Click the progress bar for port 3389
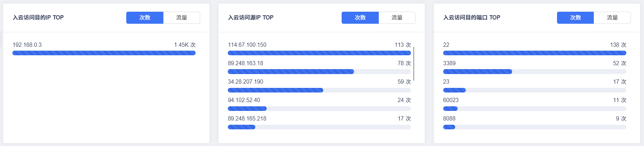Image resolution: width=644 pixels, height=146 pixels. [x=534, y=72]
